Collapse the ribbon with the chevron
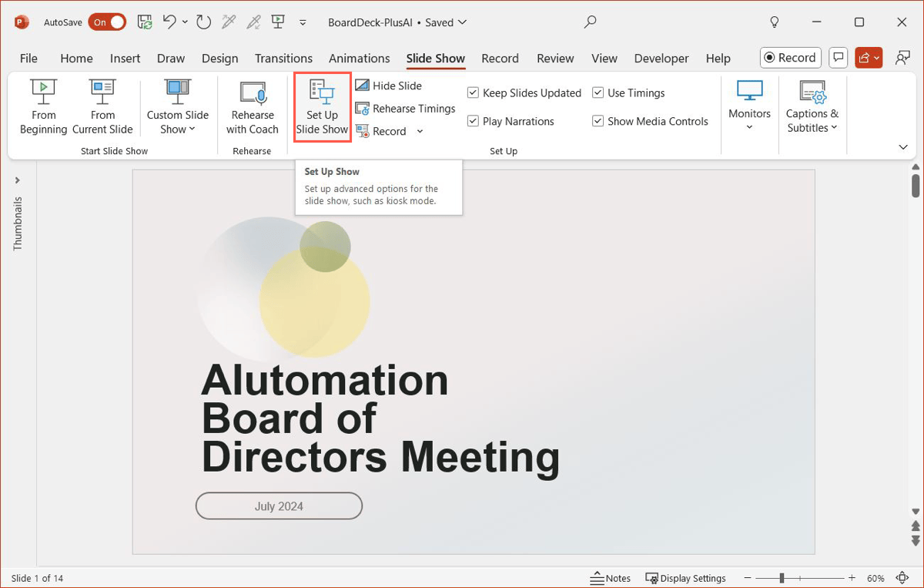Viewport: 924px width, 588px height. pyautogui.click(x=903, y=147)
